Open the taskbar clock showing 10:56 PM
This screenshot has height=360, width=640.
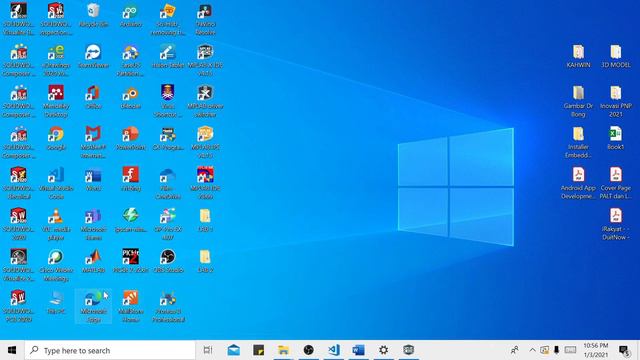pyautogui.click(x=596, y=350)
